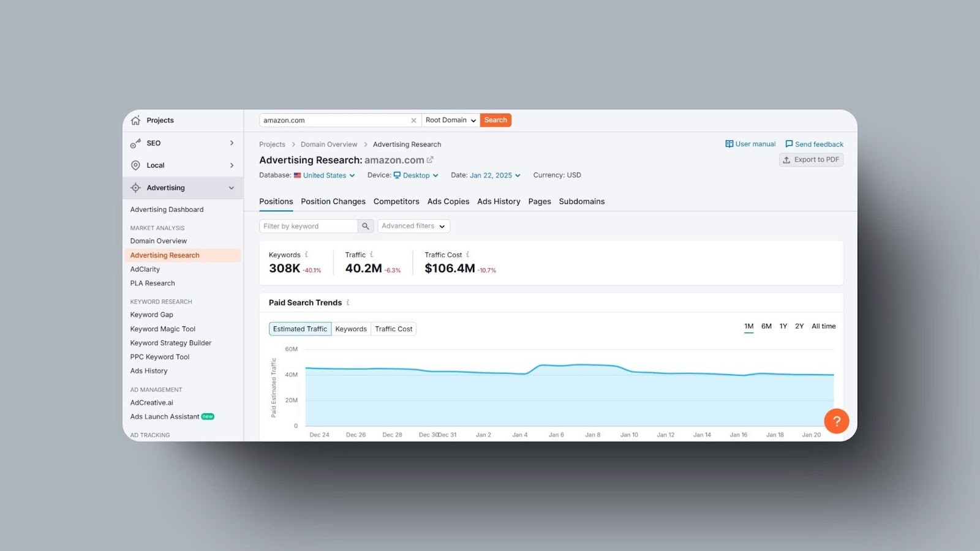The image size is (980, 551).
Task: Open Keyword Strategy Builder in sidebar
Action: pyautogui.click(x=171, y=343)
